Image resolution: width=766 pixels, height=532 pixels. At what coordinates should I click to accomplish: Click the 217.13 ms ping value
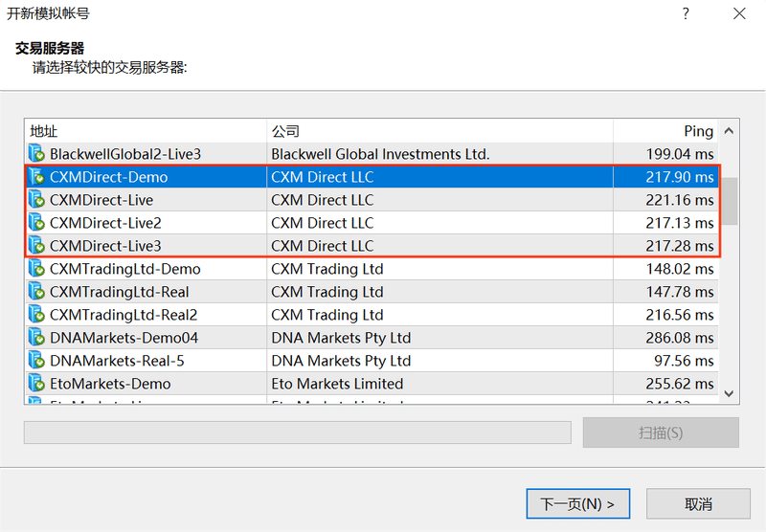pyautogui.click(x=680, y=223)
